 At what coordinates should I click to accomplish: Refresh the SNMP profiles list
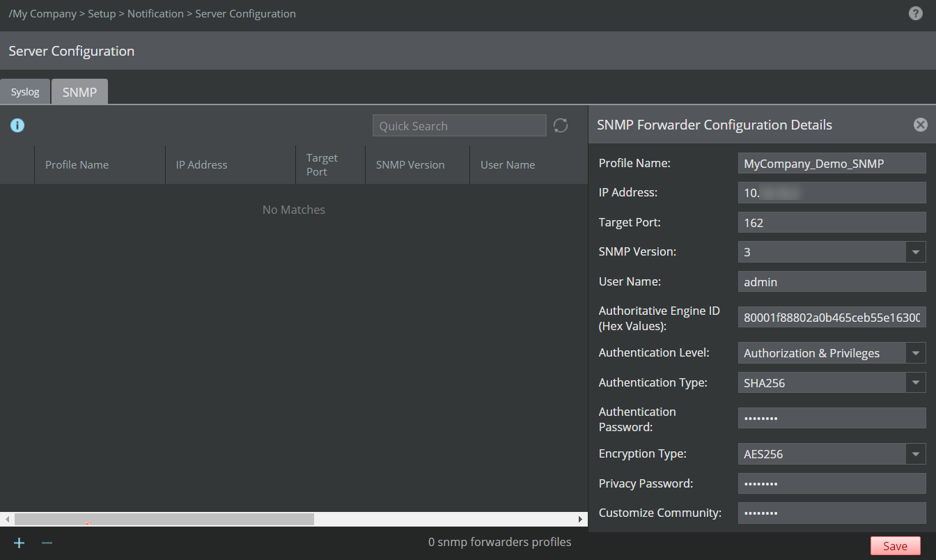point(561,125)
